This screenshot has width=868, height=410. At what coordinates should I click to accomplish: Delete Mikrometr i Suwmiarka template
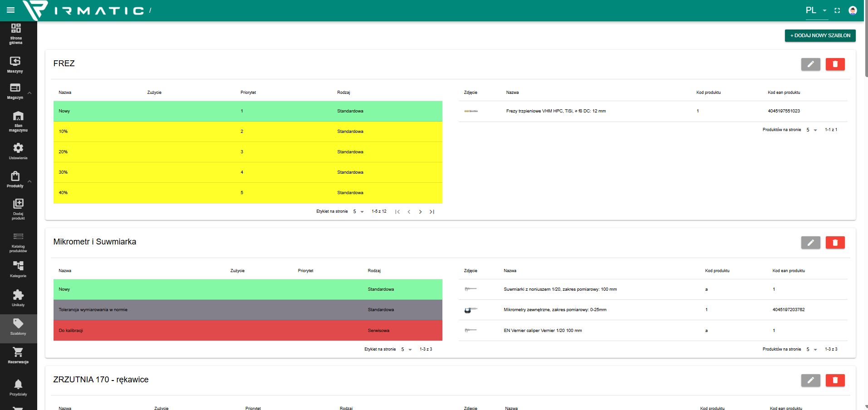835,243
